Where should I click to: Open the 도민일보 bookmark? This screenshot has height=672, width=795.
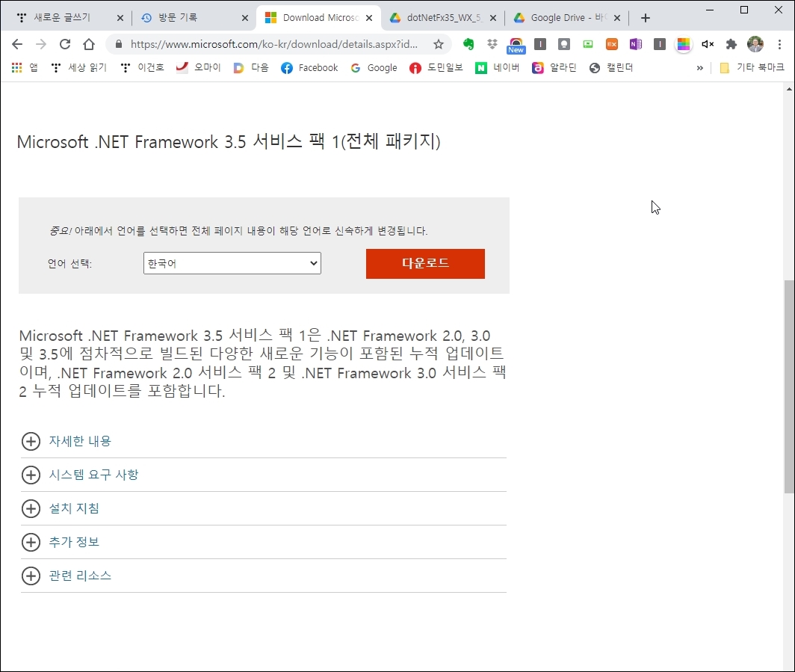(436, 67)
